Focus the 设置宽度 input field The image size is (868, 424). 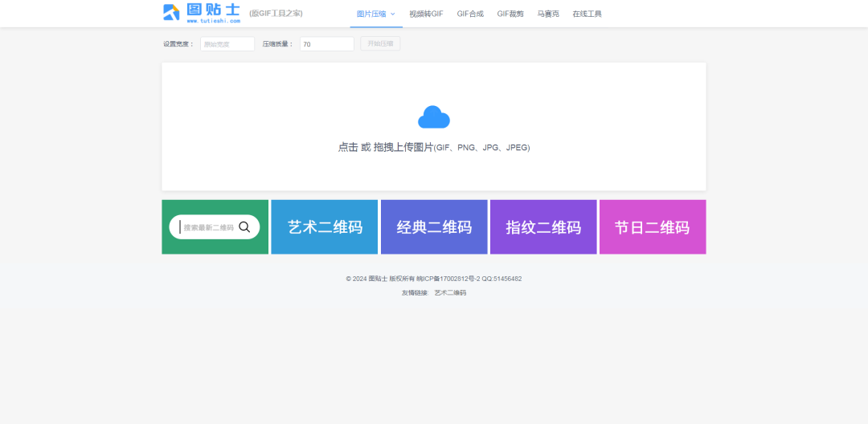coord(227,44)
